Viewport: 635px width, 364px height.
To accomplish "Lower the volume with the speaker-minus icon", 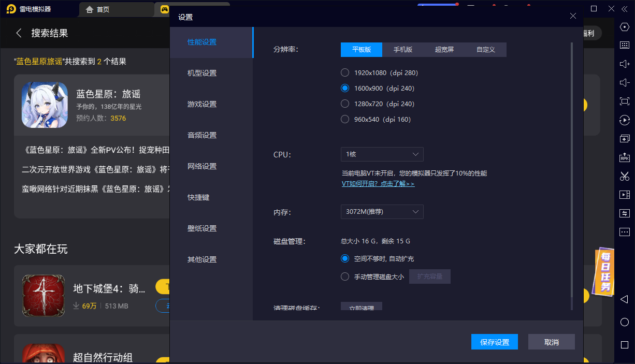I will click(624, 82).
